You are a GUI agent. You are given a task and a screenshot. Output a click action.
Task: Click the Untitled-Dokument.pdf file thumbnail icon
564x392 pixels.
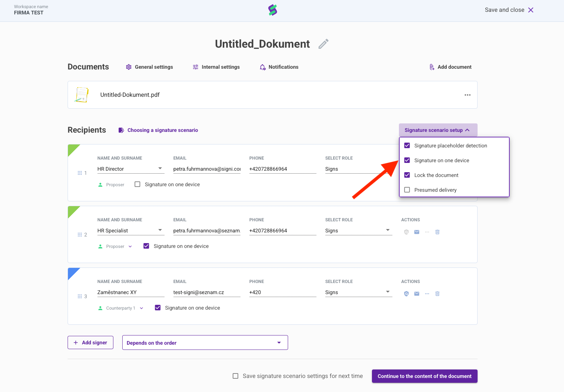point(82,95)
